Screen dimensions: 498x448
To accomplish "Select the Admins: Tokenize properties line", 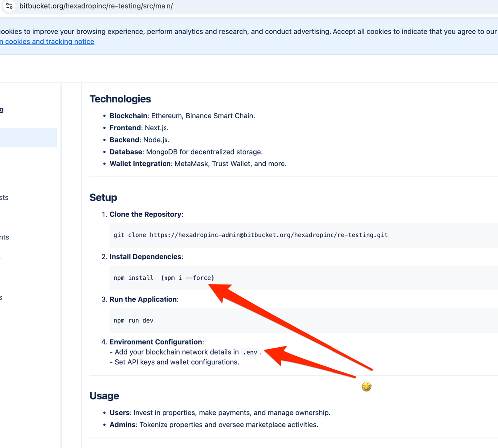I will tap(214, 425).
